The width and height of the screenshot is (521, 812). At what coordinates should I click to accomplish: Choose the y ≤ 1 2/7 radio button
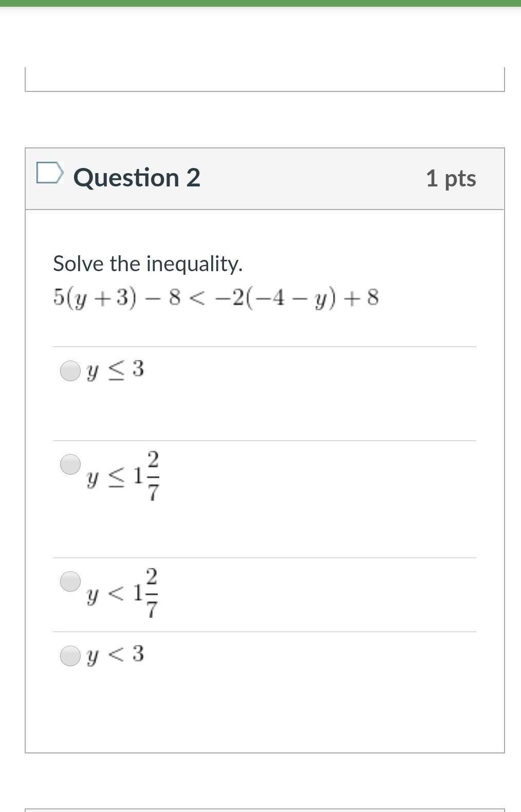[x=70, y=464]
